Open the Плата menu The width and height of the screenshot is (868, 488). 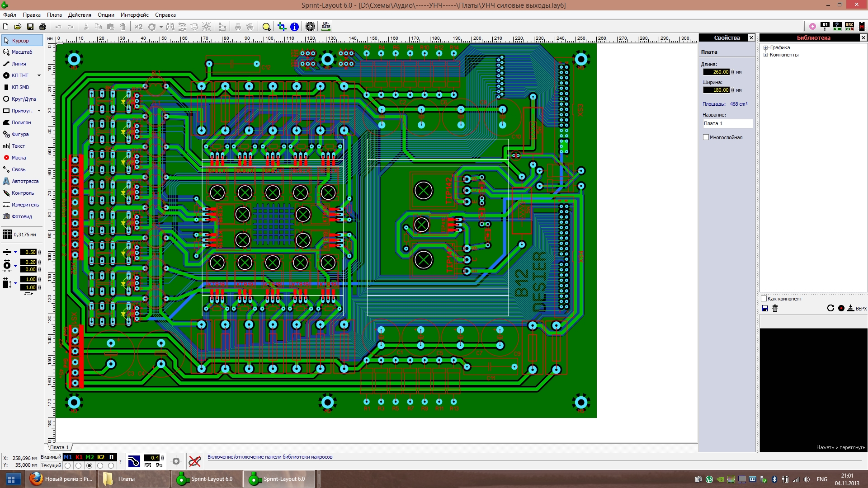point(54,15)
